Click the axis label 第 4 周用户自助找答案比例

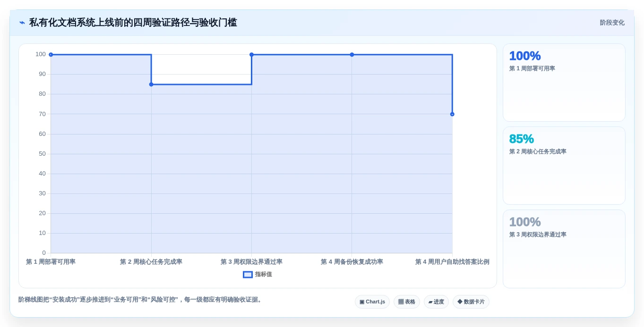tap(452, 262)
